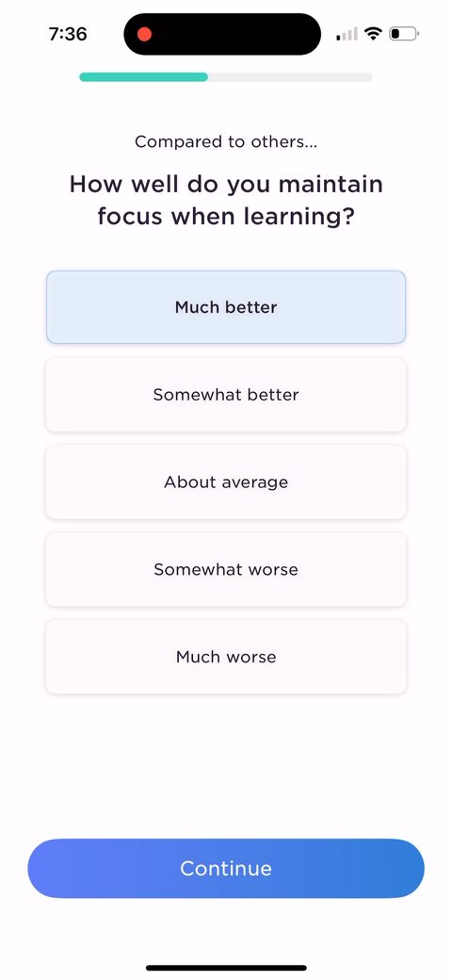The image size is (452, 980).
Task: Choose the 'Much worse' option
Action: (226, 657)
